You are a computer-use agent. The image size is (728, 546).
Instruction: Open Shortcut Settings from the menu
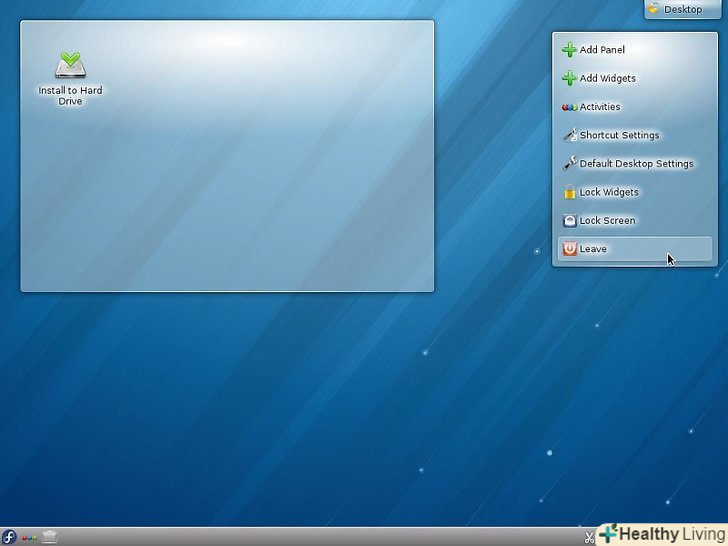619,135
